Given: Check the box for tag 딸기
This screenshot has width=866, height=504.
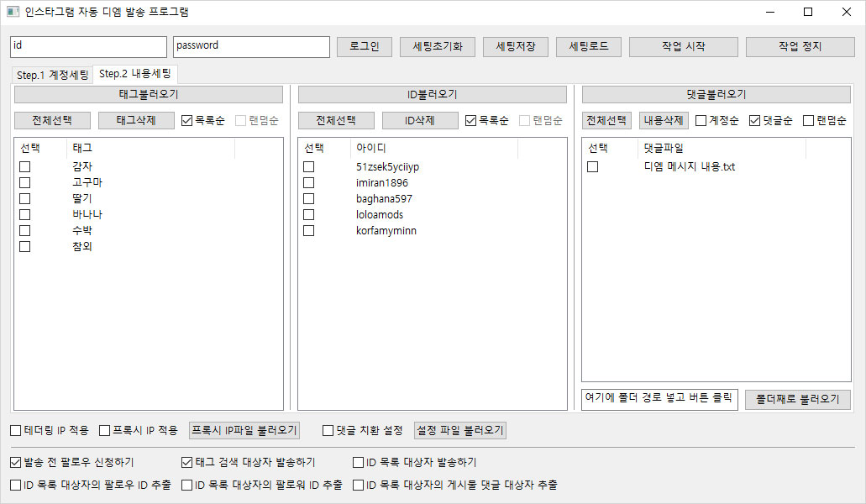Looking at the screenshot, I should coord(25,199).
